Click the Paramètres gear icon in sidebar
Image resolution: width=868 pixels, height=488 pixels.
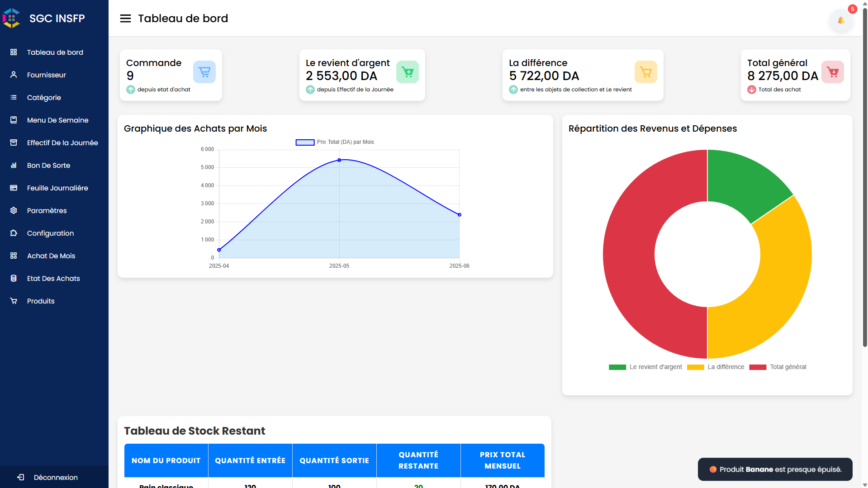(x=14, y=210)
